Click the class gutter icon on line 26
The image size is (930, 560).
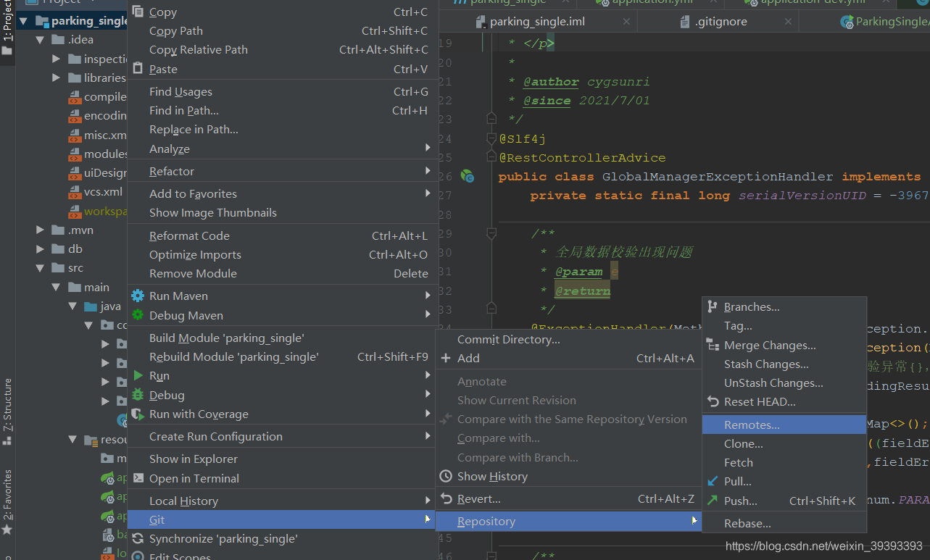click(x=468, y=176)
